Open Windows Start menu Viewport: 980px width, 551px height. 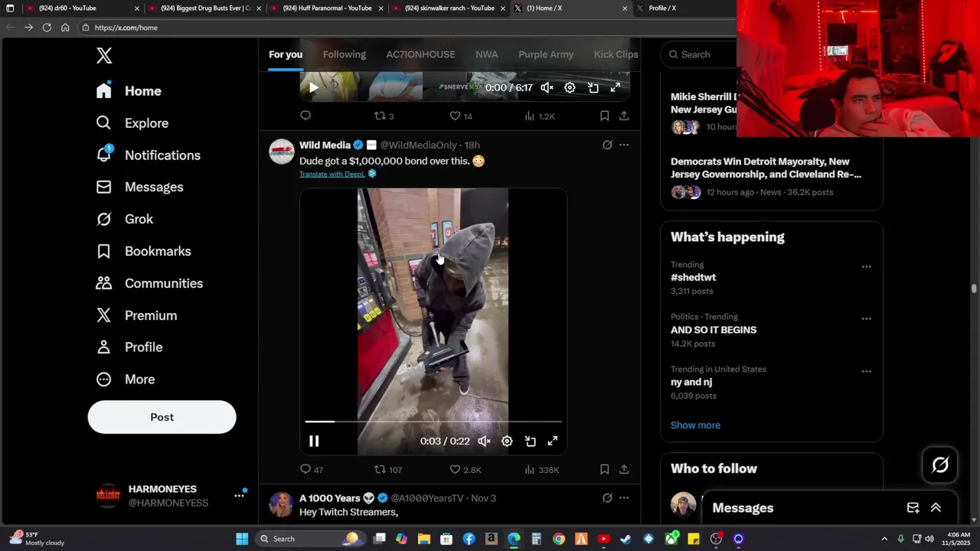point(242,539)
